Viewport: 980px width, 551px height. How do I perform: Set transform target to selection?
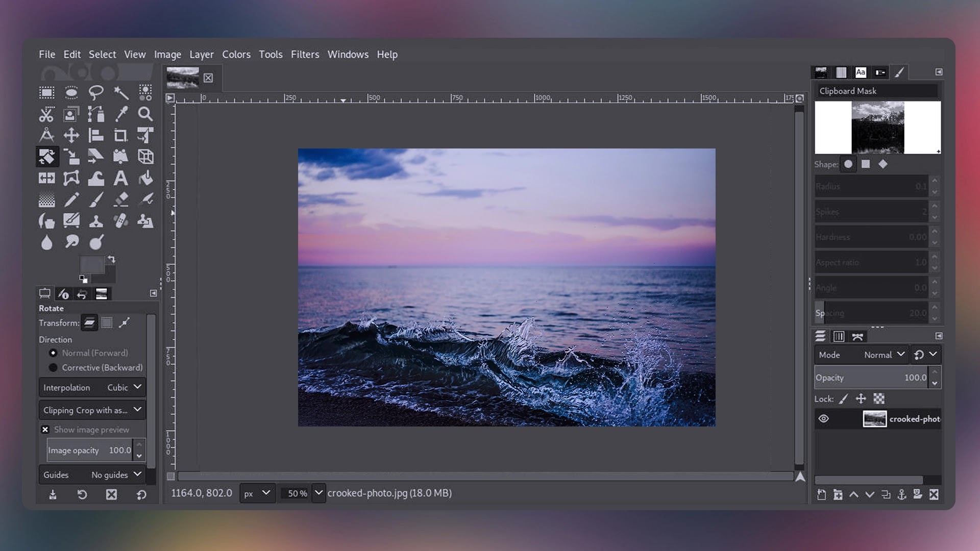click(x=107, y=322)
